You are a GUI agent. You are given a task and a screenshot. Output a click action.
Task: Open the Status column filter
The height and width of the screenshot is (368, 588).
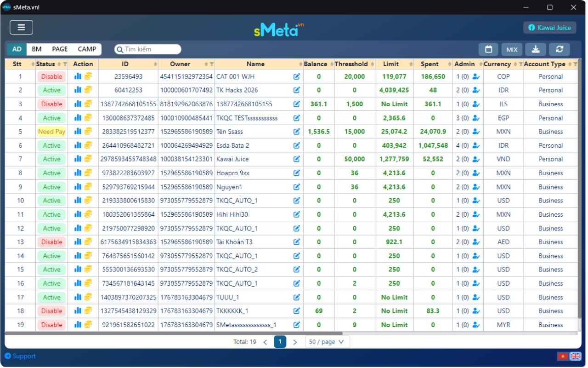(x=65, y=64)
